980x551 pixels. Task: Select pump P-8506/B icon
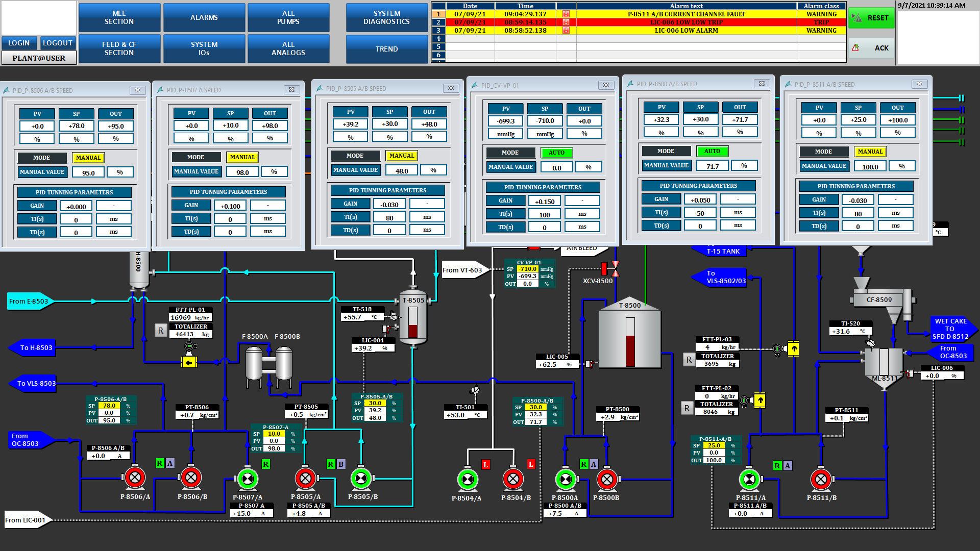tap(191, 478)
